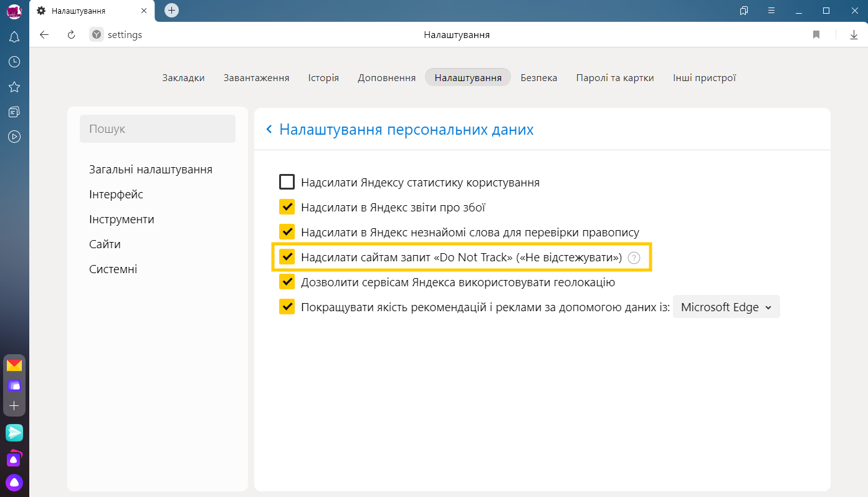
Task: Return via back chevron beside personal data title
Action: [x=269, y=129]
